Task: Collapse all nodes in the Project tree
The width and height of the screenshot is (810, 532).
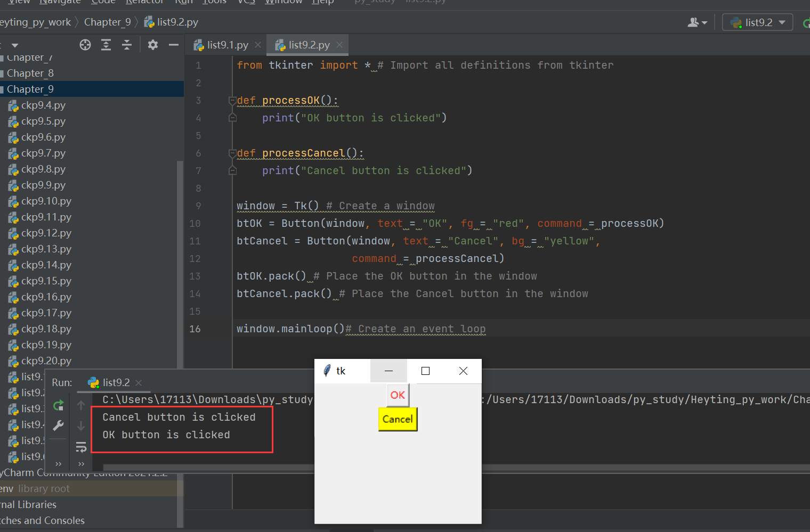Action: point(127,45)
